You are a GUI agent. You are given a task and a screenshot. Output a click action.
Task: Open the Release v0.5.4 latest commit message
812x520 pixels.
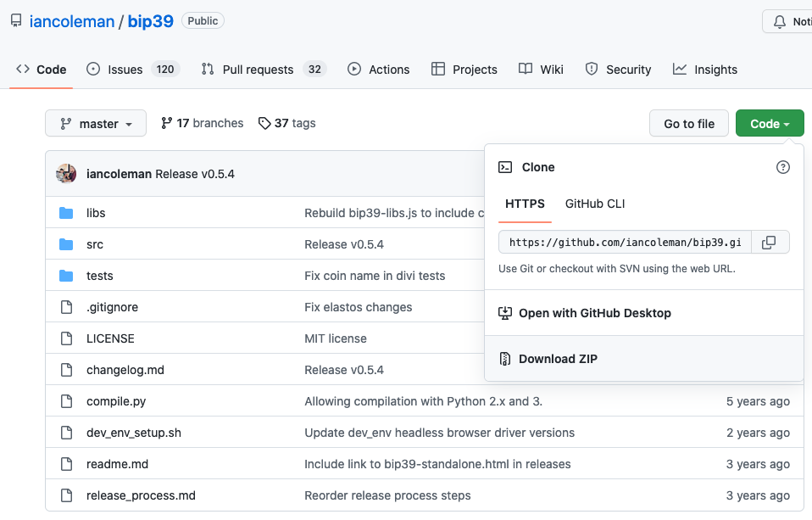point(195,174)
